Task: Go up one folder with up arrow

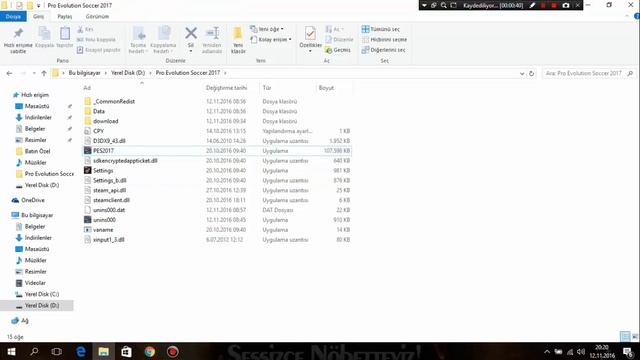Action: pyautogui.click(x=44, y=73)
